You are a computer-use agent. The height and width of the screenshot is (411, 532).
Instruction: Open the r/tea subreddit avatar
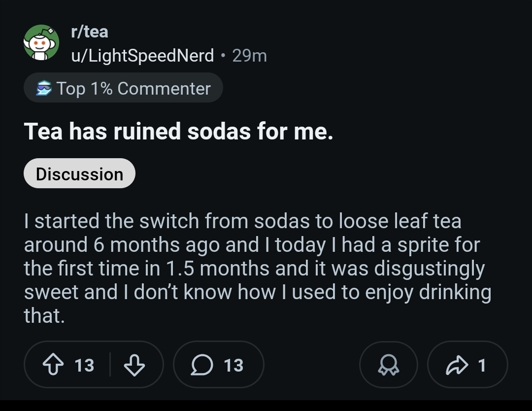click(41, 43)
